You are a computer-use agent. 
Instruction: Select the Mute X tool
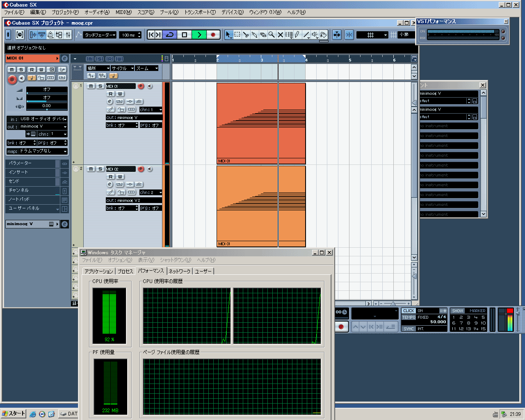(281, 35)
